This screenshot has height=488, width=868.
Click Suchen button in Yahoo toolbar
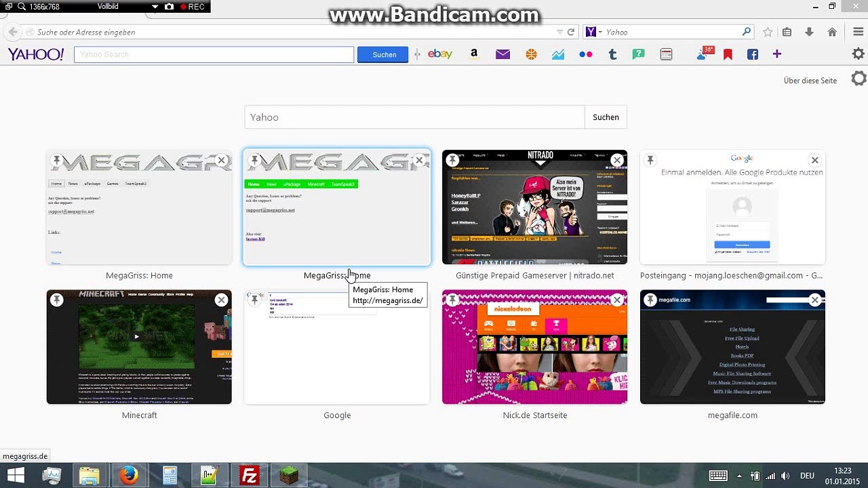tap(384, 54)
